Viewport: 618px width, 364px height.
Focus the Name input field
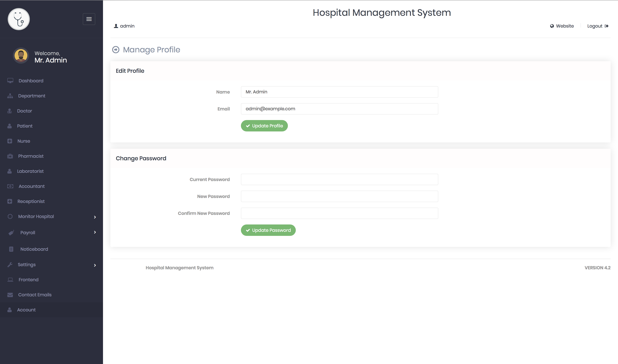[339, 92]
